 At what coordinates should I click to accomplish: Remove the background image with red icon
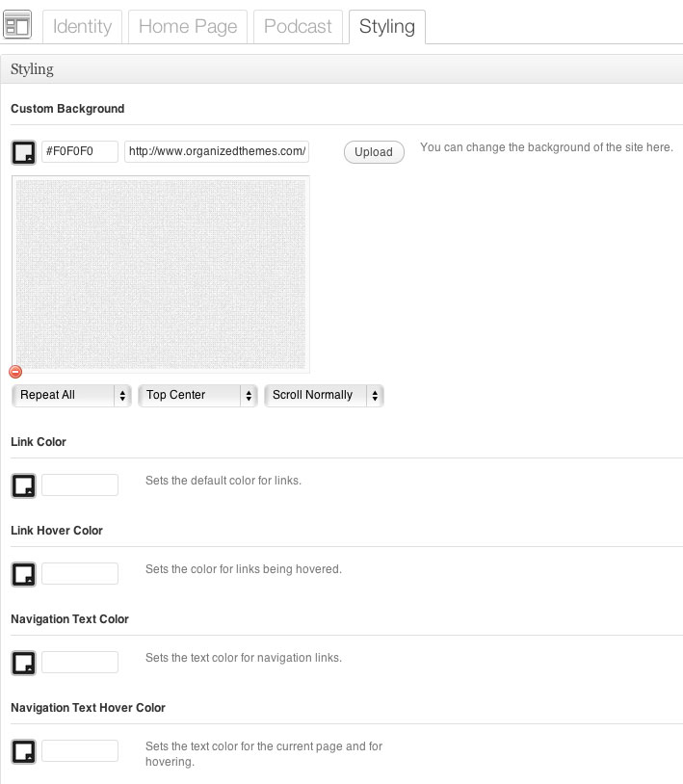(x=15, y=372)
